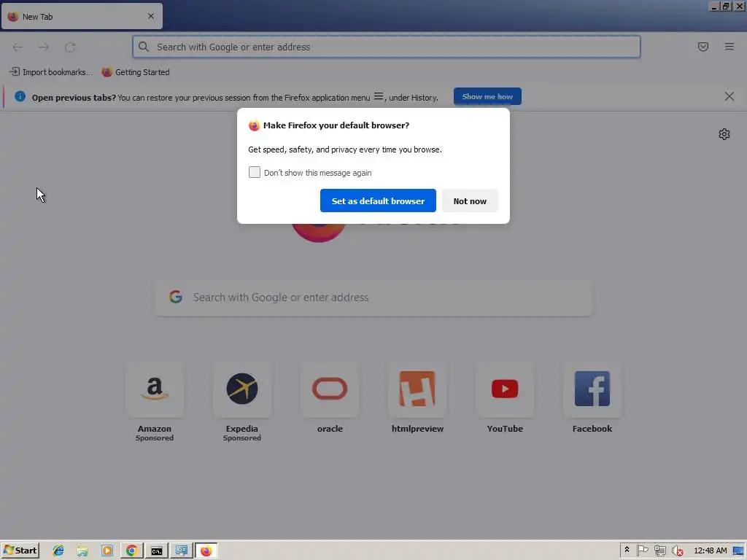Click the Forward navigation arrow
The image size is (747, 560).
pos(44,47)
